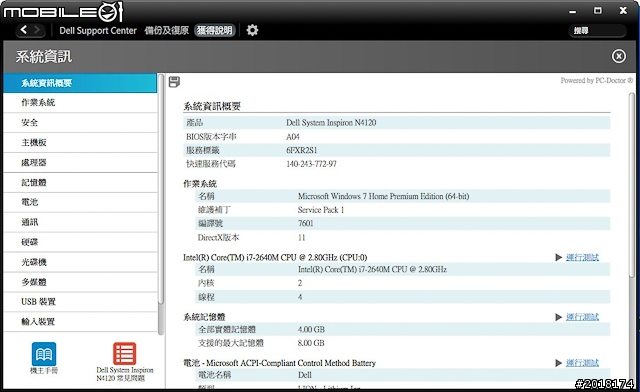The height and width of the screenshot is (392, 640).
Task: Open the 電池 sidebar entry
Action: (80, 202)
